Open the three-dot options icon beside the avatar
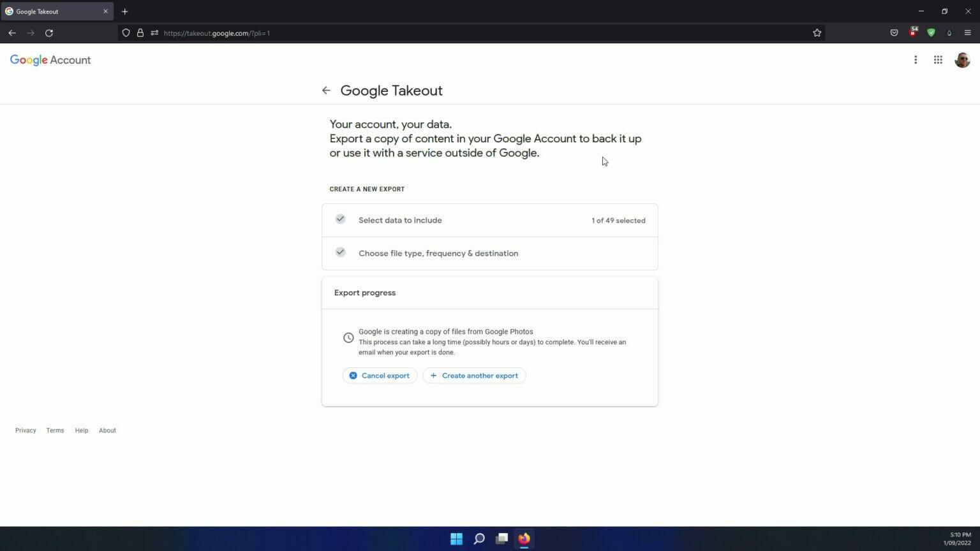Viewport: 980px width, 551px height. pos(916,59)
